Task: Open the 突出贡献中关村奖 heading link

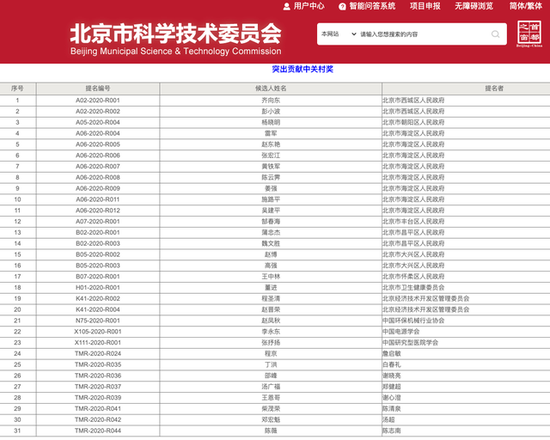Action: coord(302,69)
